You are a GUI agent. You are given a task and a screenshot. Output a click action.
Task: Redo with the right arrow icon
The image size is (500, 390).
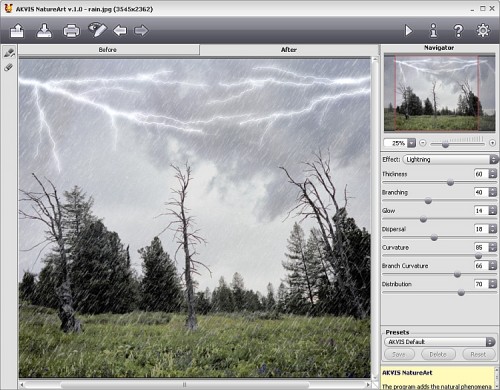tap(141, 31)
